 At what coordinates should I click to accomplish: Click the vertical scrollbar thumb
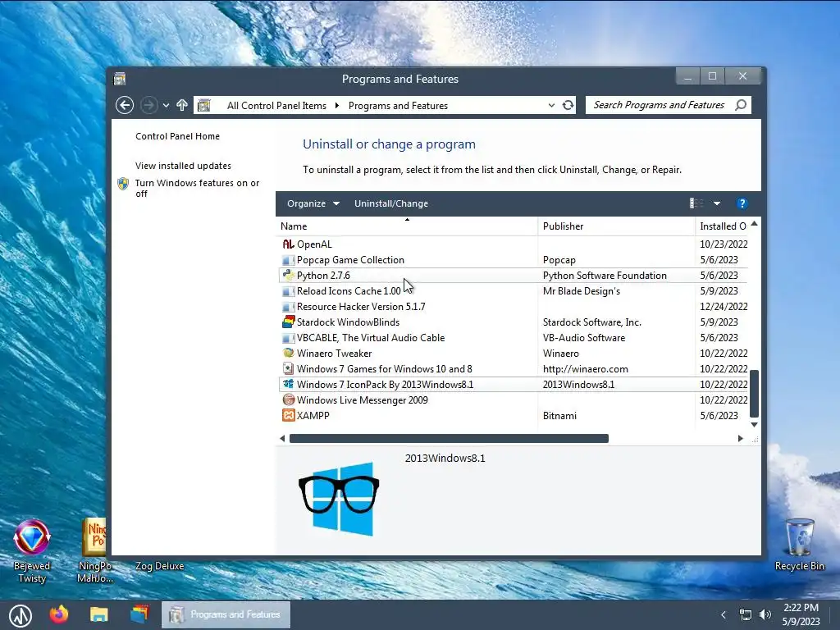point(755,393)
